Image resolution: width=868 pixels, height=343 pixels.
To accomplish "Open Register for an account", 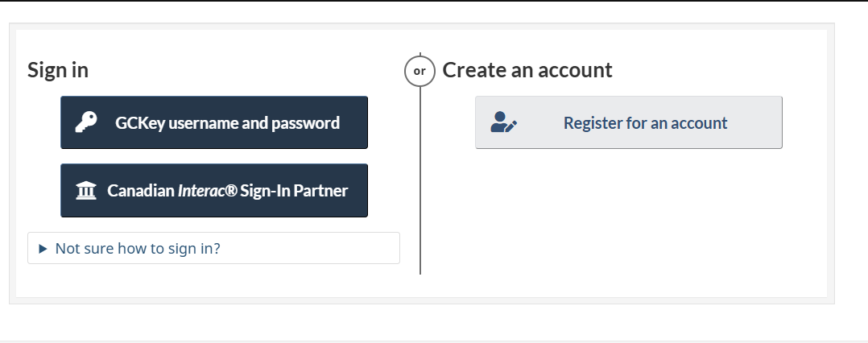I will (x=628, y=122).
